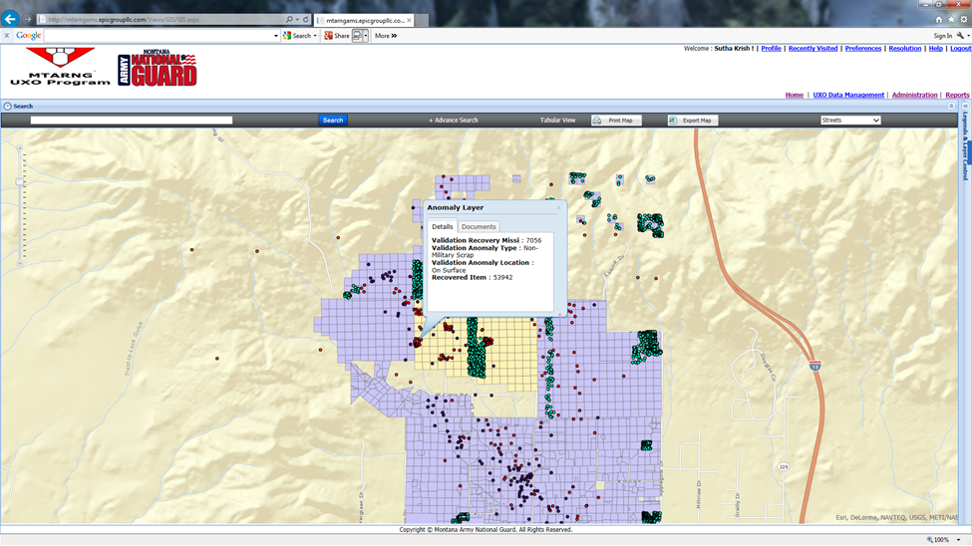Close the Anomaly Layer popup
The width and height of the screenshot is (972, 546).
[558, 208]
